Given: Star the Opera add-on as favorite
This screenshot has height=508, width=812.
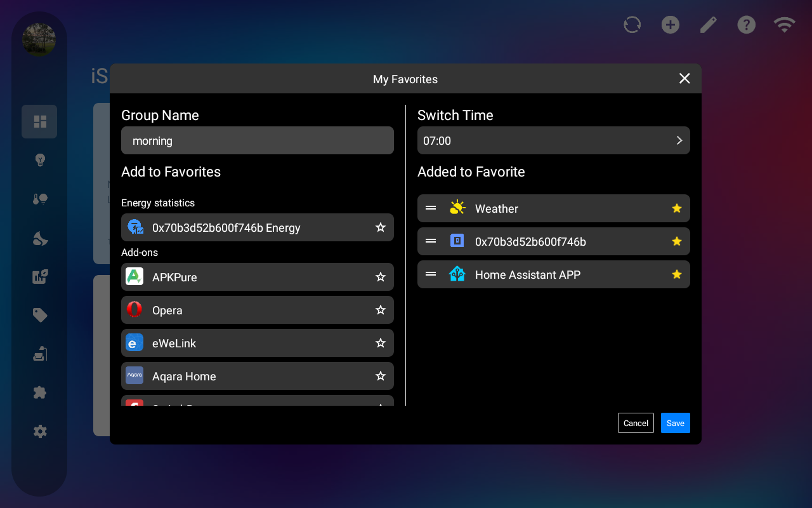Looking at the screenshot, I should point(381,310).
